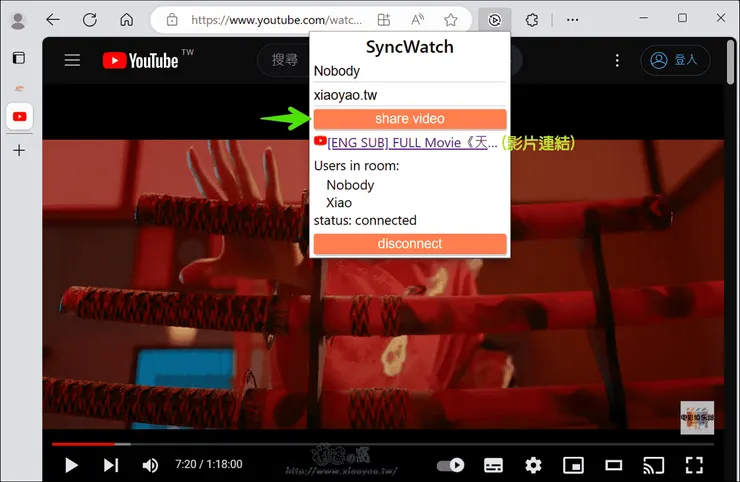The image size is (740, 482).
Task: Open a new tab with plus icon
Action: pyautogui.click(x=19, y=151)
